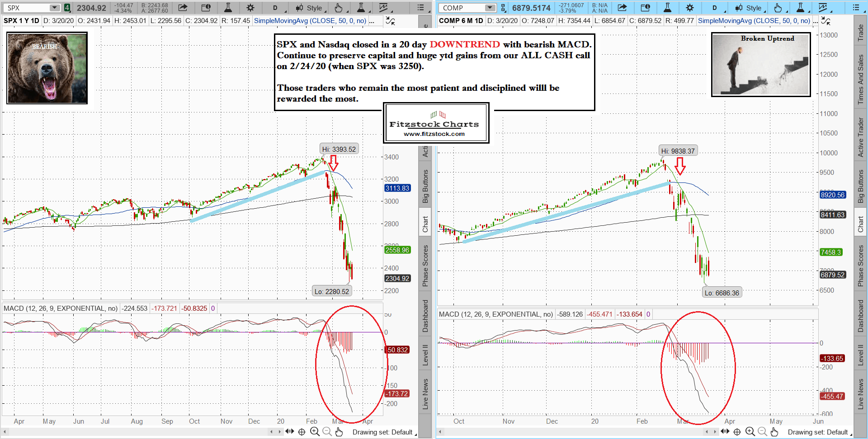This screenshot has height=439, width=868.
Task: Click SimpleMovingAvg study label on SPX chart
Action: click(x=310, y=21)
